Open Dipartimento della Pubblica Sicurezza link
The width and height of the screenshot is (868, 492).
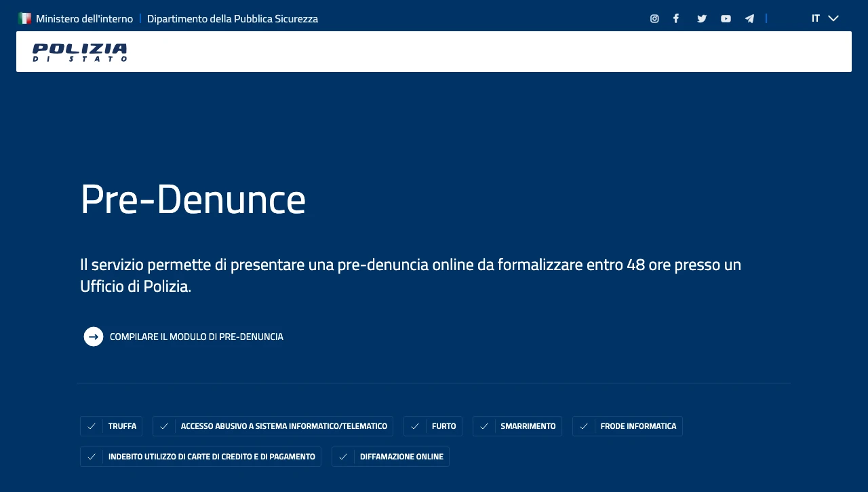pyautogui.click(x=233, y=18)
